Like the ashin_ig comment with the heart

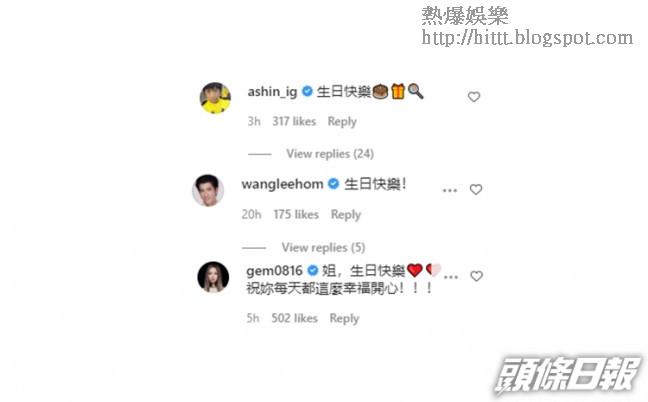pyautogui.click(x=474, y=97)
